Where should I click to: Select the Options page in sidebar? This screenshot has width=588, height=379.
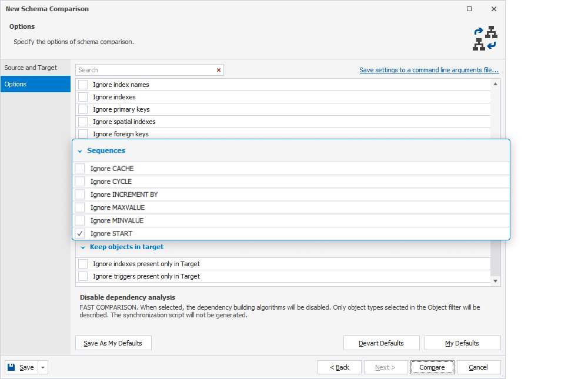(36, 84)
